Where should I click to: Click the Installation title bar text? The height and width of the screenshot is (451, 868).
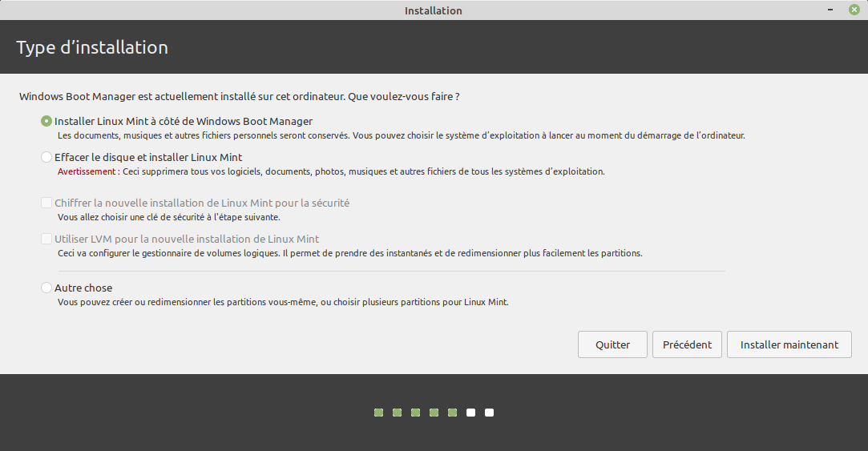(x=433, y=10)
